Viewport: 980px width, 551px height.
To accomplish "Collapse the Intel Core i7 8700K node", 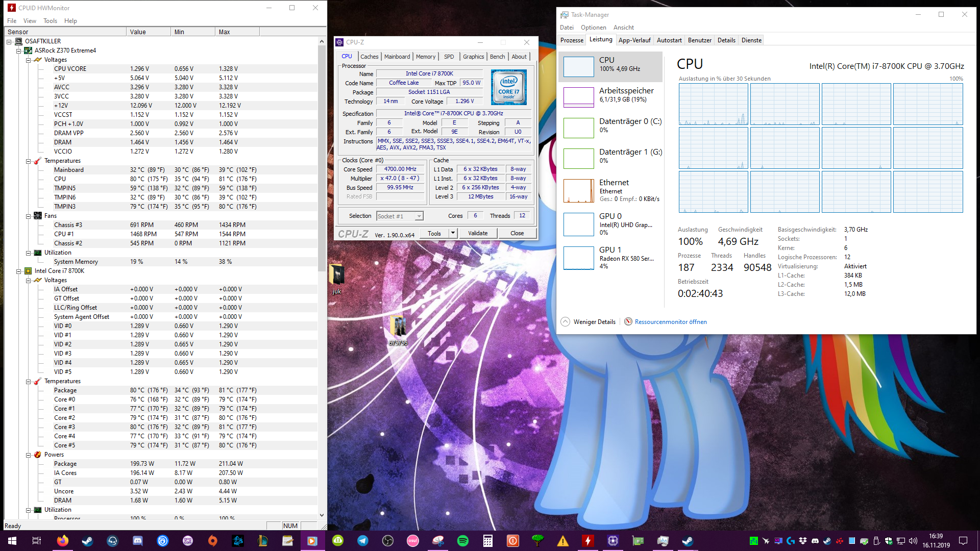I will (x=19, y=271).
